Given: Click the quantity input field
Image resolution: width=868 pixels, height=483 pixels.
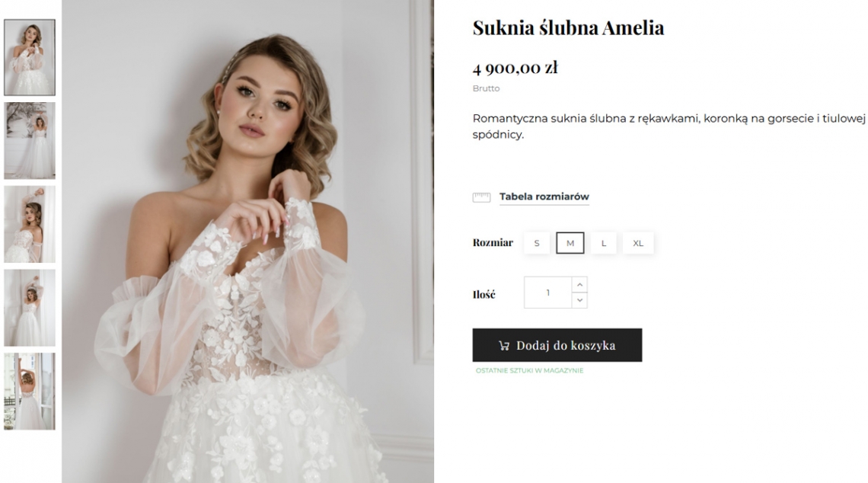Looking at the screenshot, I should (547, 293).
